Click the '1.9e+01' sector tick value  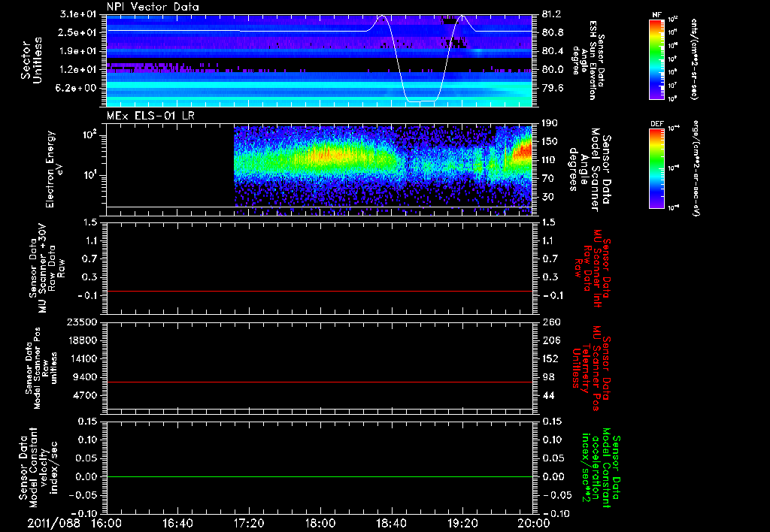pyautogui.click(x=78, y=51)
